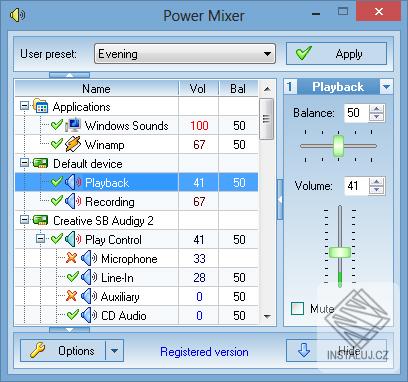Select the Microphone row label
Viewport: 408px width, 382px height.
point(129,259)
